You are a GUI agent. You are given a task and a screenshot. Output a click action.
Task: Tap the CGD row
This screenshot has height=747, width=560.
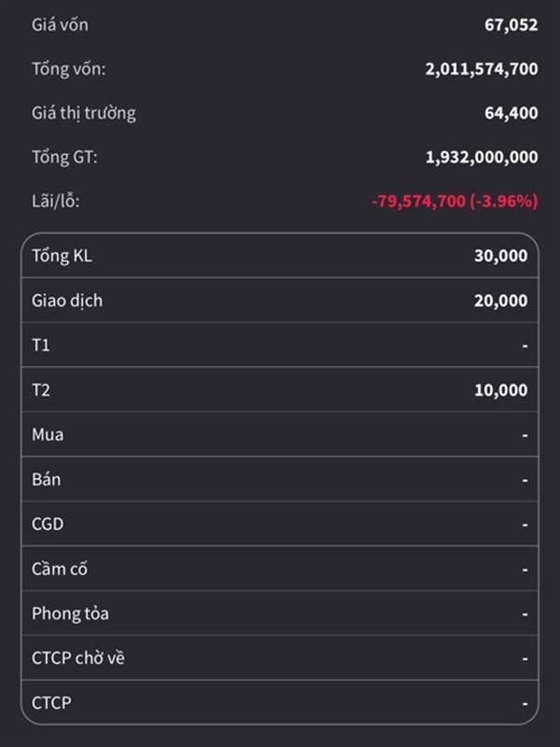[280, 524]
